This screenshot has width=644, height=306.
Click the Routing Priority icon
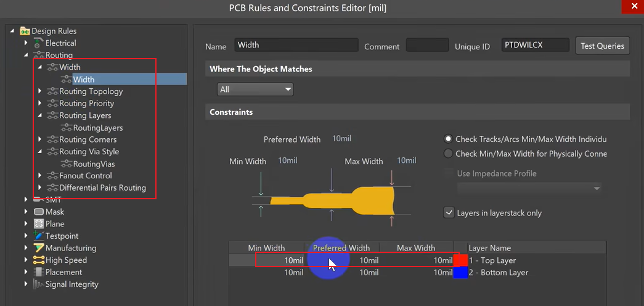(x=52, y=103)
